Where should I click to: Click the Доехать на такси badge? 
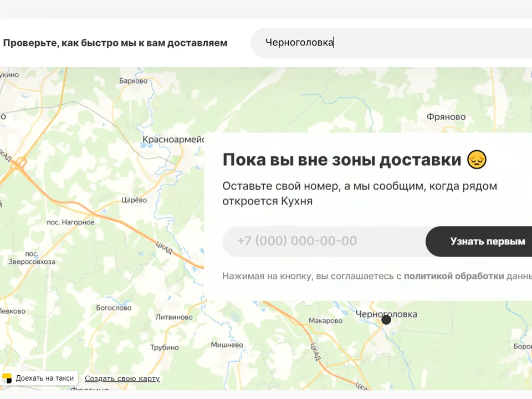[x=40, y=378]
